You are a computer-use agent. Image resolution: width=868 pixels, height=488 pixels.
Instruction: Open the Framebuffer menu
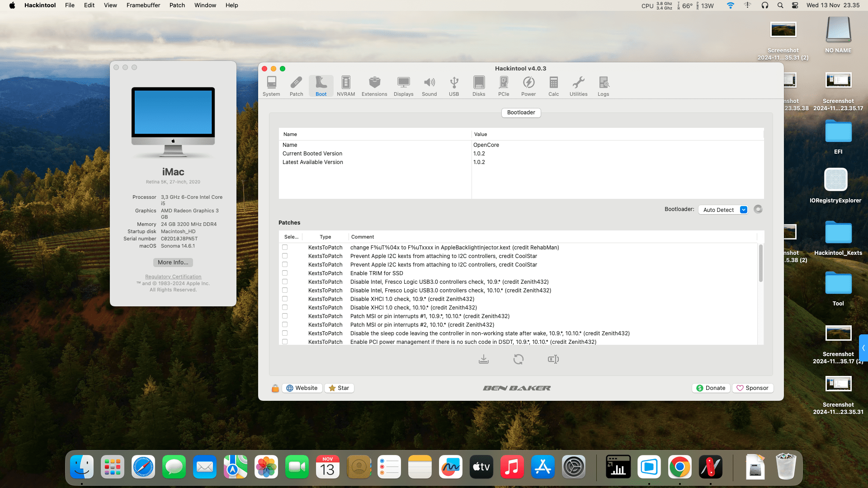(143, 5)
